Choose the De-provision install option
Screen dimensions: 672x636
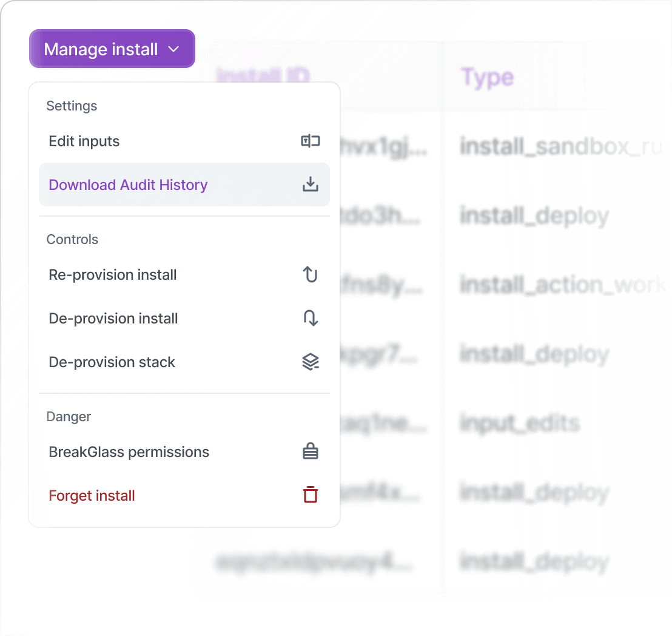click(113, 319)
